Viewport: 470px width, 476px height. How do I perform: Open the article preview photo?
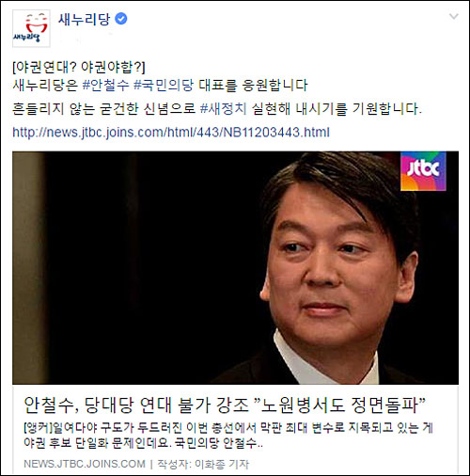point(235,268)
